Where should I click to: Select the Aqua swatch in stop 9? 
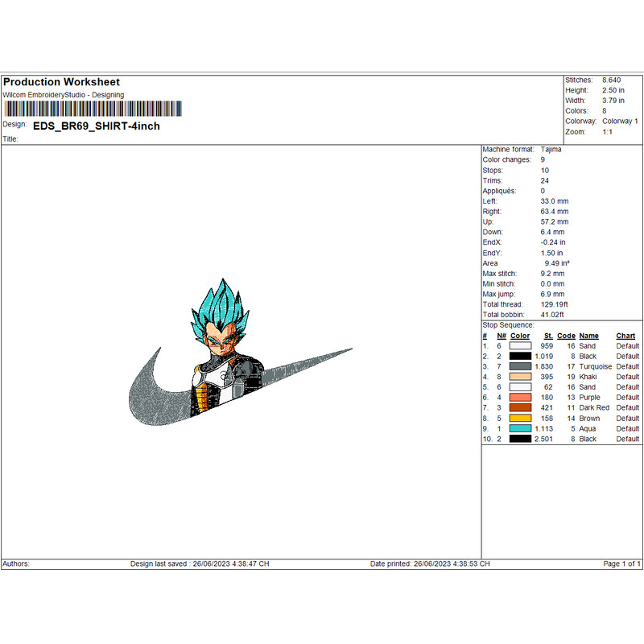point(520,429)
